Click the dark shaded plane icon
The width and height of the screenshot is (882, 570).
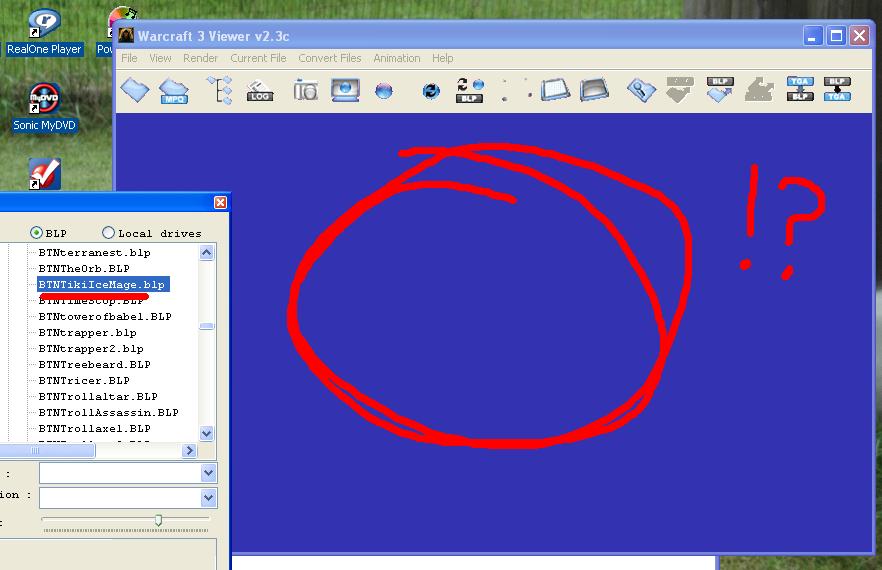tap(594, 90)
